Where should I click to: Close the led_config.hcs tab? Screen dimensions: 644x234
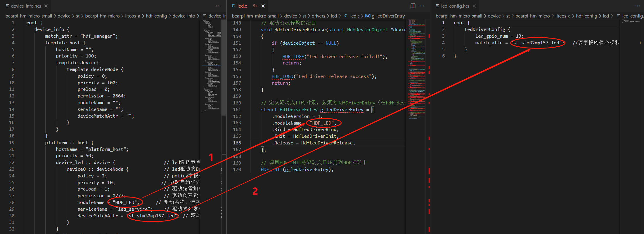(474, 6)
